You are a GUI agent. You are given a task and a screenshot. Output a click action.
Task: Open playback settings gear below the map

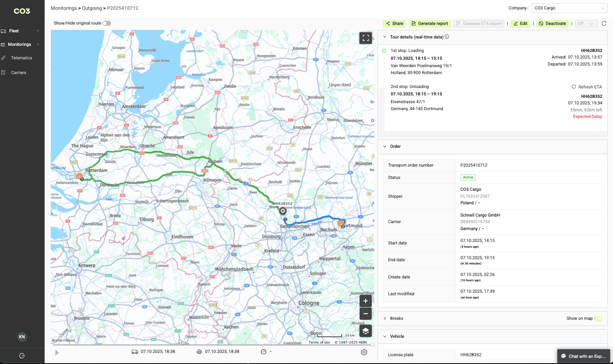click(364, 352)
